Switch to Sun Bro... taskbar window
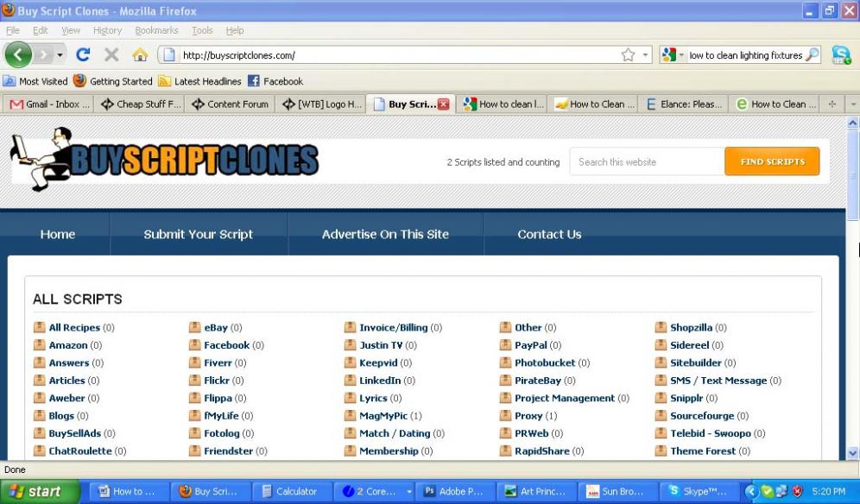This screenshot has height=504, width=860. [617, 491]
